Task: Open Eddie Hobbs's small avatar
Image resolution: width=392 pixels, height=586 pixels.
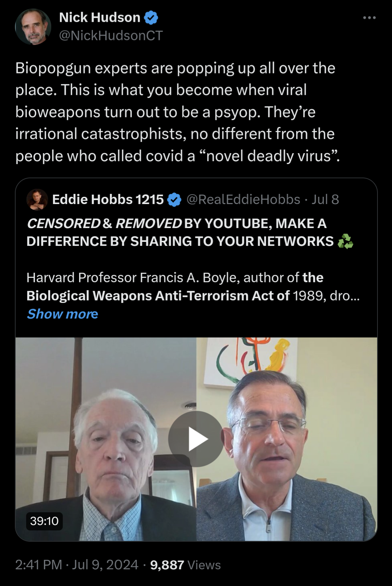Action: point(37,199)
